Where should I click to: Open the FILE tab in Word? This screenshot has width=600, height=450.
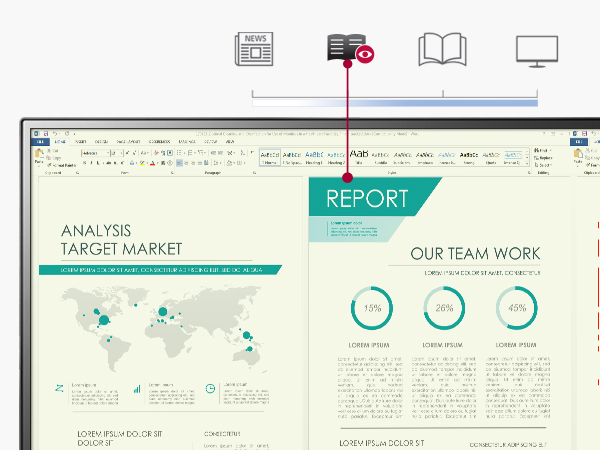coord(37,142)
